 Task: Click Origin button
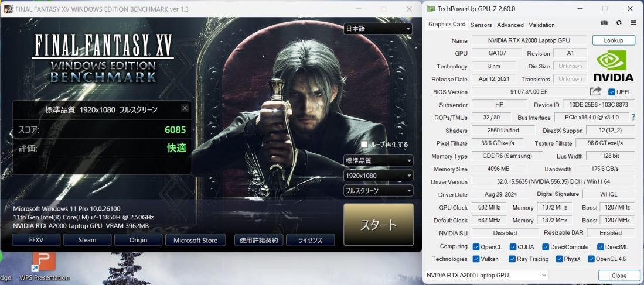(138, 240)
